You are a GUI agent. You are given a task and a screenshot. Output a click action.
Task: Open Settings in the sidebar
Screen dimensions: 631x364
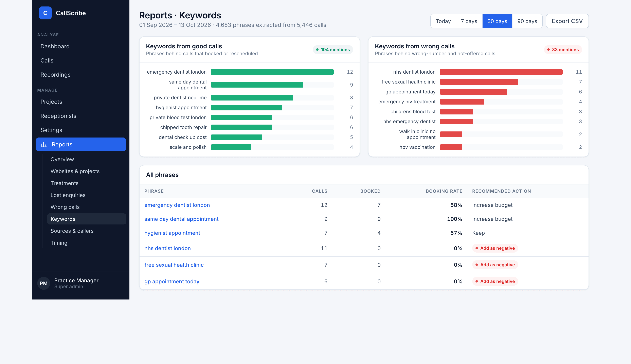point(81,130)
